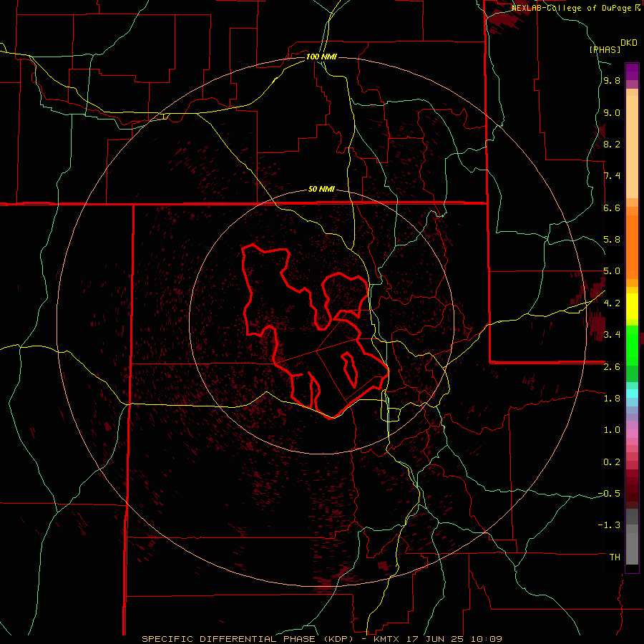The image size is (644, 644).
Task: Click the 7.4 legend value
Action: pyautogui.click(x=612, y=176)
